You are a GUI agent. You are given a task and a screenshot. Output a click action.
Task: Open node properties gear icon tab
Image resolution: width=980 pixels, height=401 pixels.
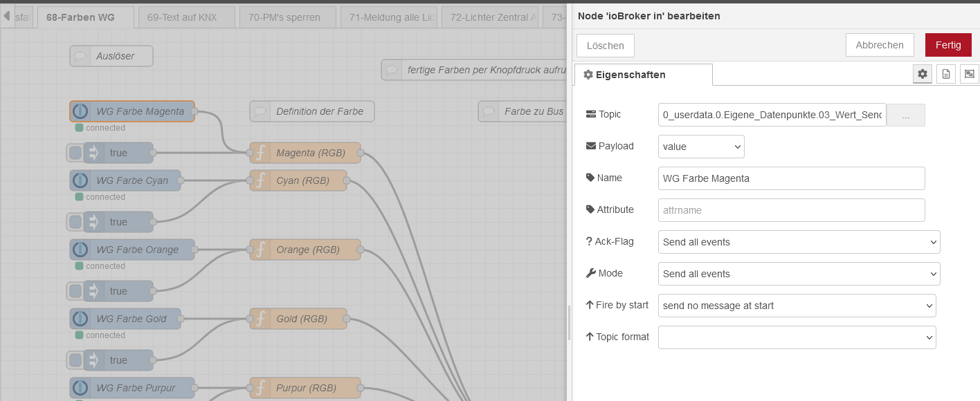point(922,74)
